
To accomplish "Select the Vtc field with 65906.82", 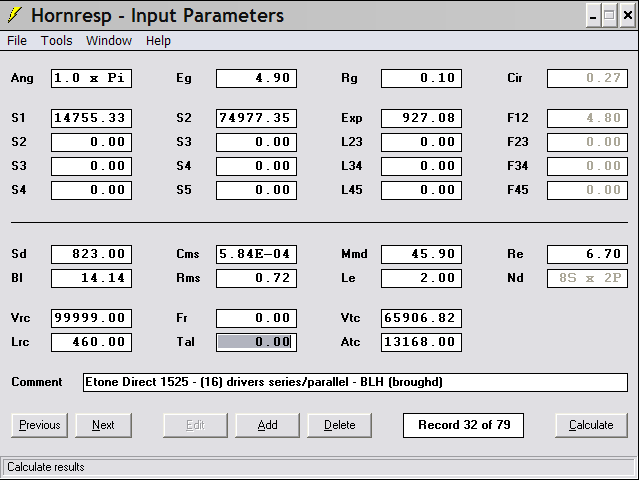I will pos(421,318).
